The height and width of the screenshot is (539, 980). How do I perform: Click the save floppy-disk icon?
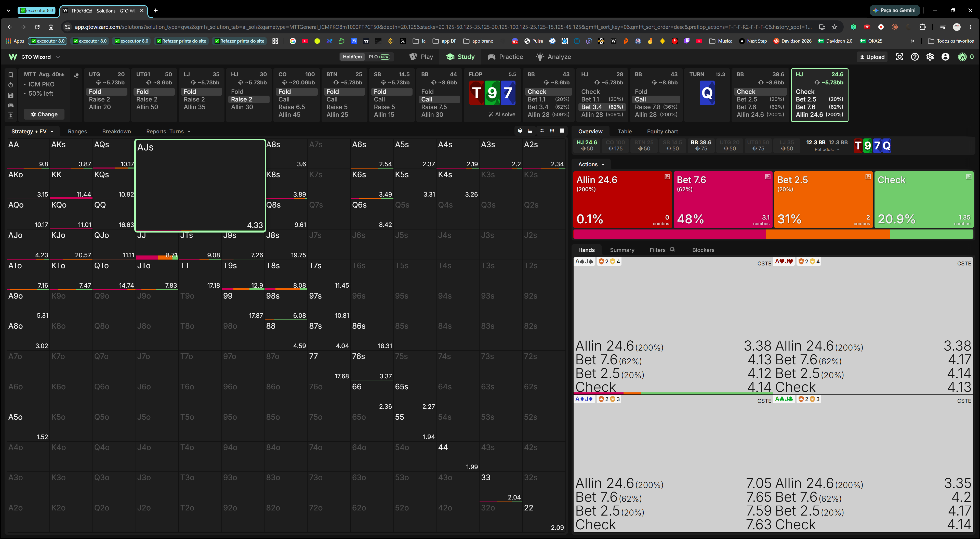[11, 95]
